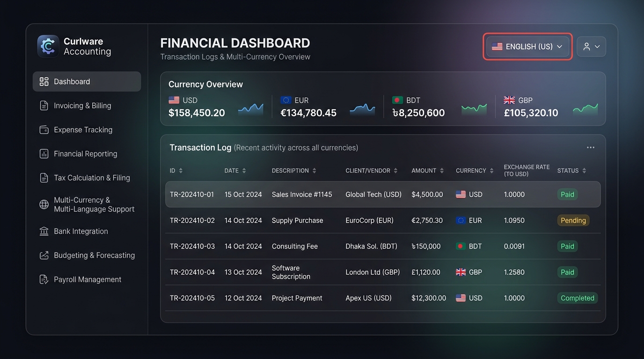Click the Paid badge in row TR-202410-01
The height and width of the screenshot is (359, 644).
567,194
